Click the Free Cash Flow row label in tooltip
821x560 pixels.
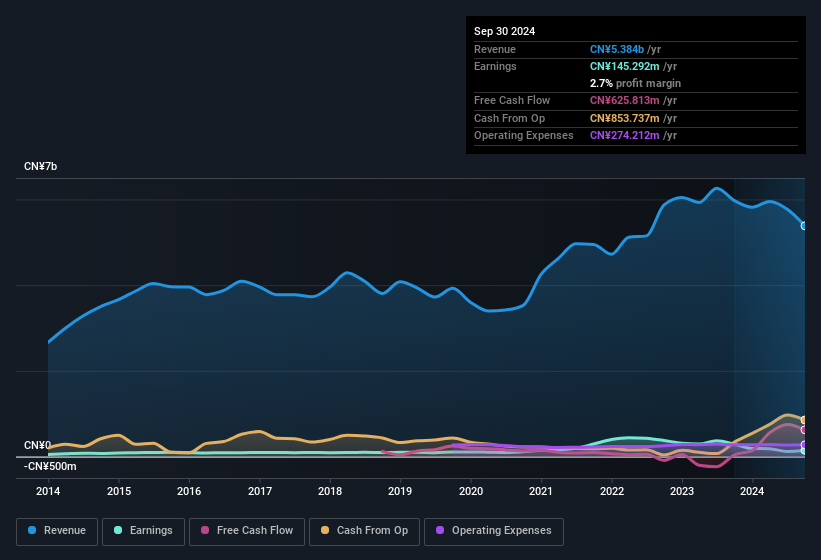coord(512,100)
